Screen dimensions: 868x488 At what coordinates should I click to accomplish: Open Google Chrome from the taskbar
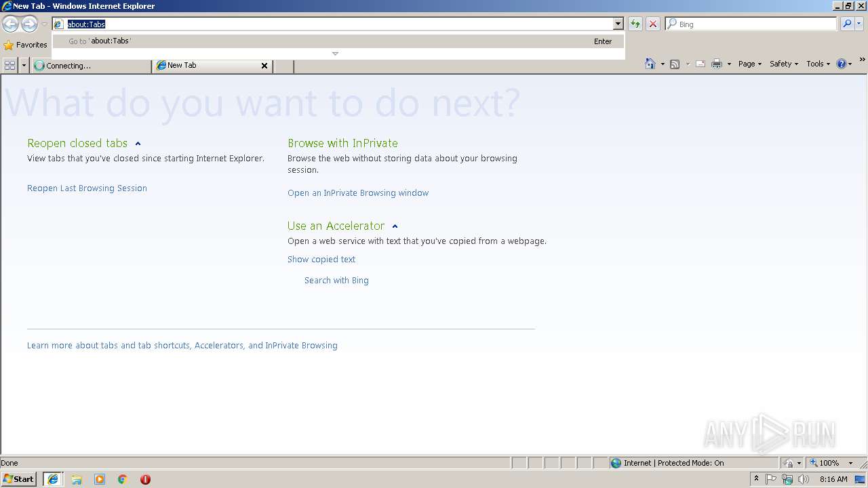click(123, 479)
